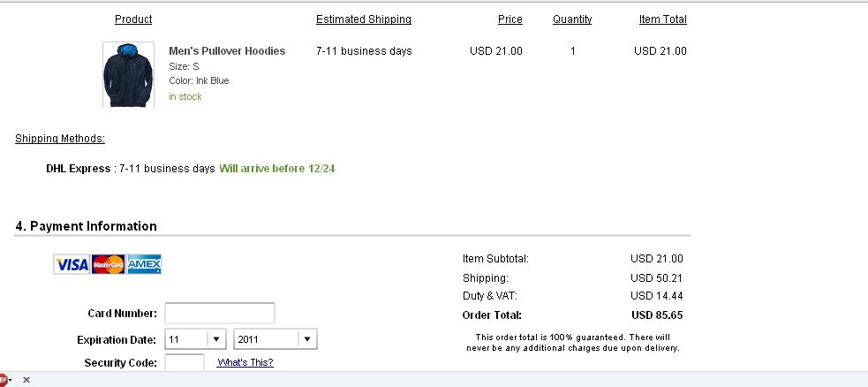Click the Price column header

coord(509,19)
